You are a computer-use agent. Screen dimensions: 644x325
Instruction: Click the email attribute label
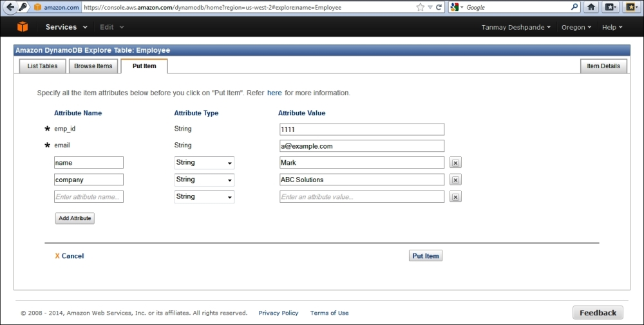pyautogui.click(x=62, y=145)
